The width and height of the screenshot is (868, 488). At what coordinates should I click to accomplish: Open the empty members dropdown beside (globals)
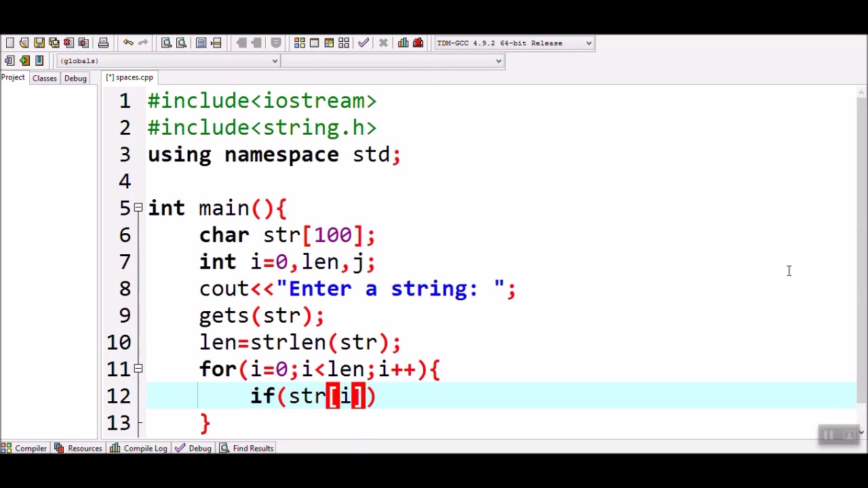(x=393, y=61)
